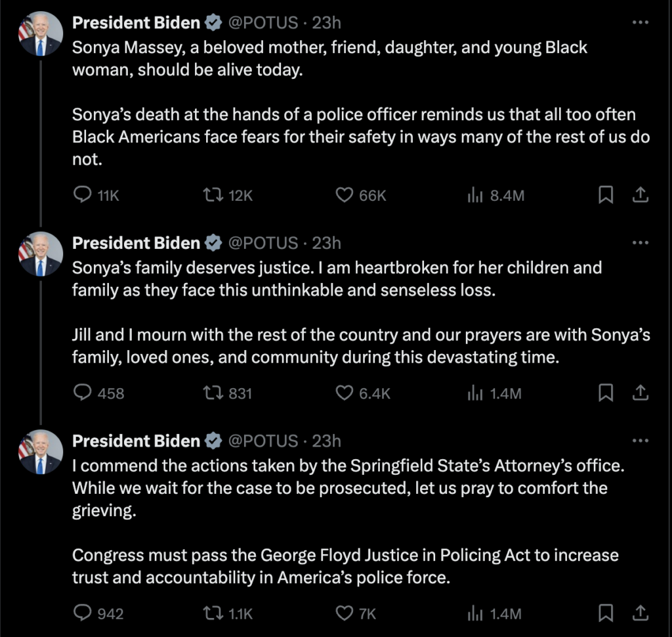672x637 pixels.
Task: Share the first tweet in thread
Action: pyautogui.click(x=640, y=195)
